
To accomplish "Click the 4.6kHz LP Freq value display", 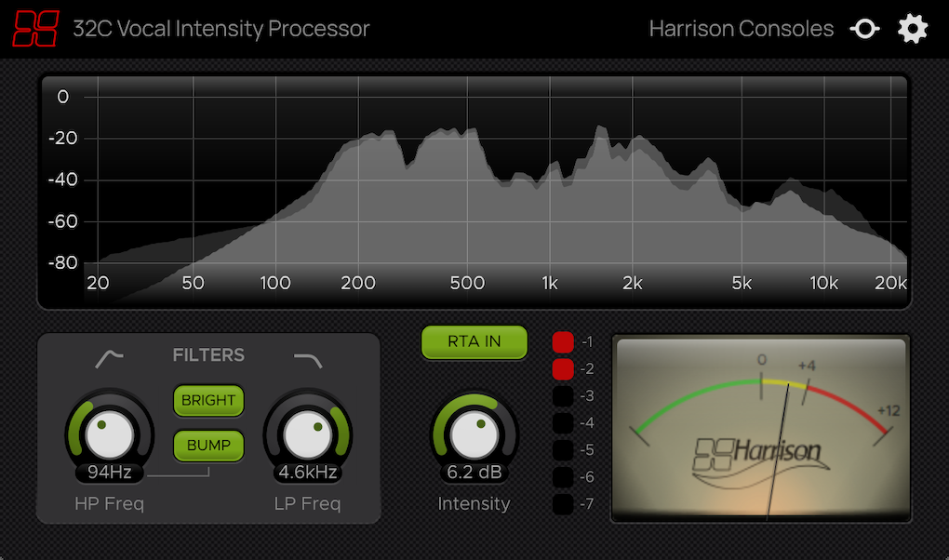I will 308,473.
